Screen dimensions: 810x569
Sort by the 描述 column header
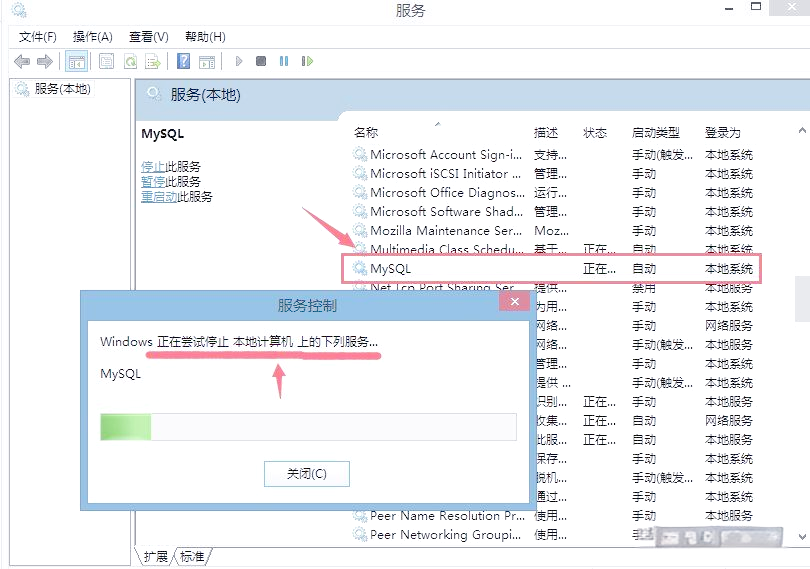546,132
